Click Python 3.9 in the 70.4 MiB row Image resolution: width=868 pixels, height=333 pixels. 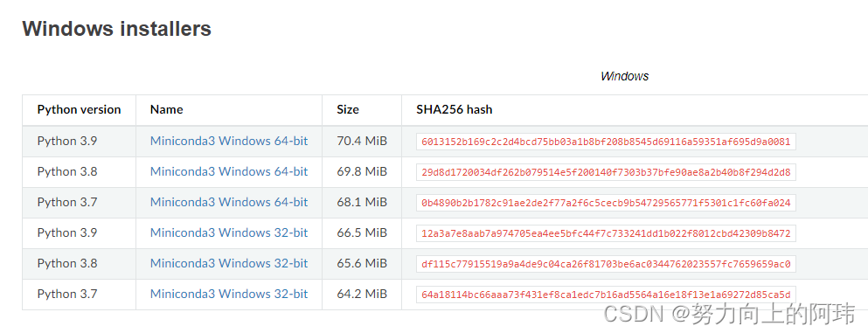[67, 141]
